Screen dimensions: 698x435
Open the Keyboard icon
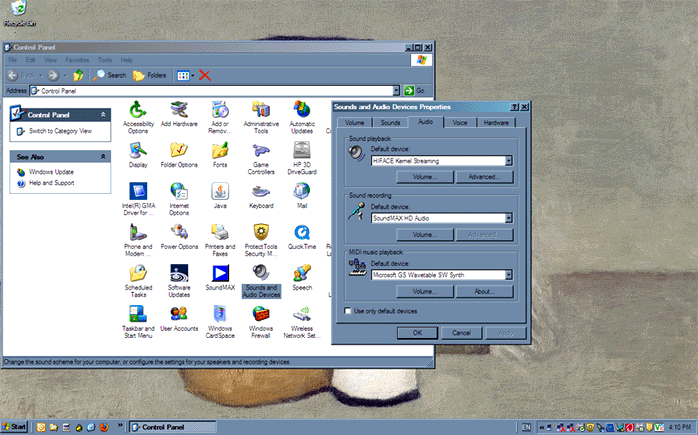[261, 196]
